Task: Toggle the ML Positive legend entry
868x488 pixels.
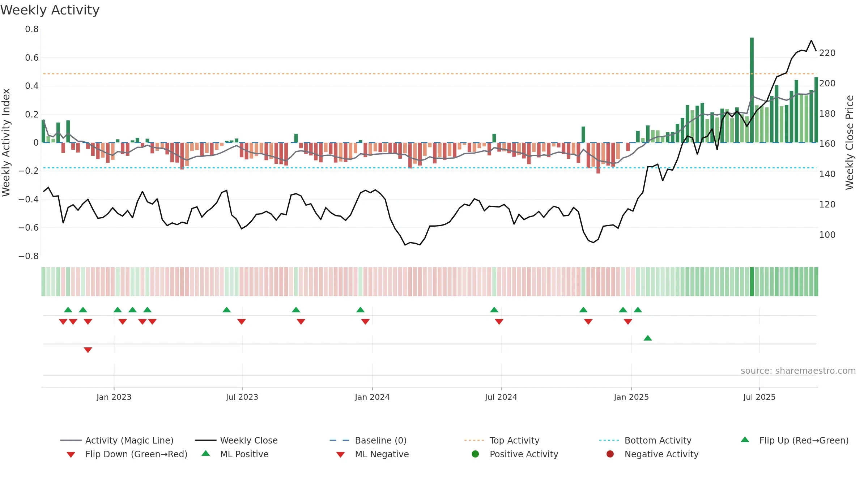Action: point(235,454)
